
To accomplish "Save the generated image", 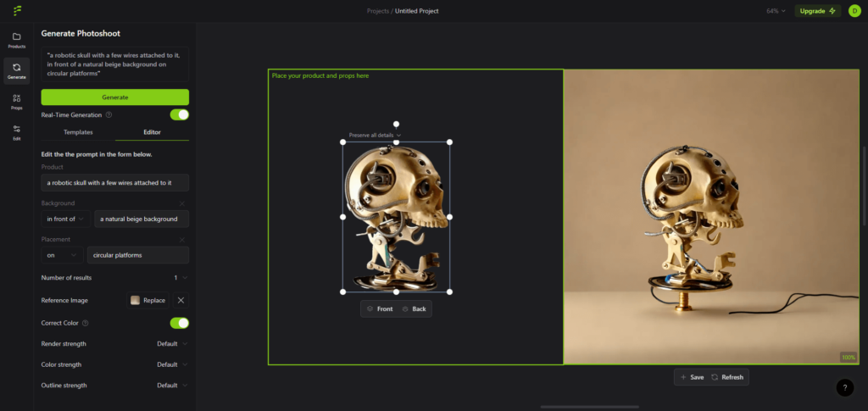I will point(692,377).
